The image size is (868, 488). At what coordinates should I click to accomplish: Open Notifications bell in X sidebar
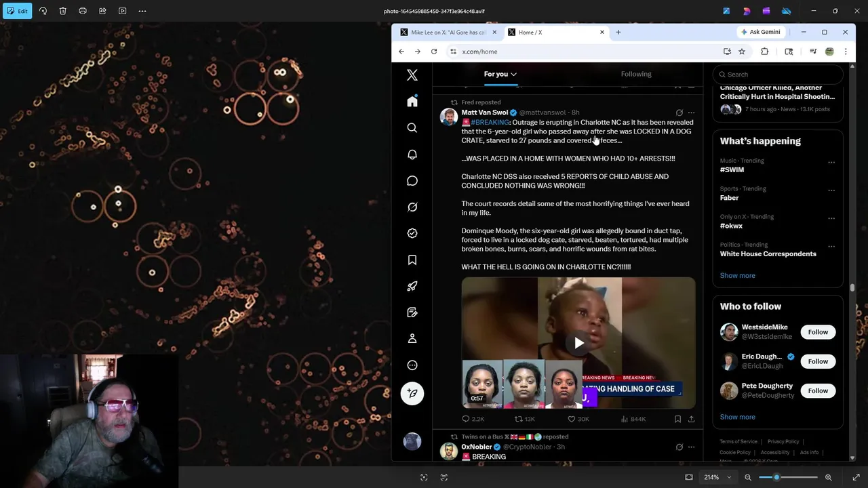coord(412,155)
